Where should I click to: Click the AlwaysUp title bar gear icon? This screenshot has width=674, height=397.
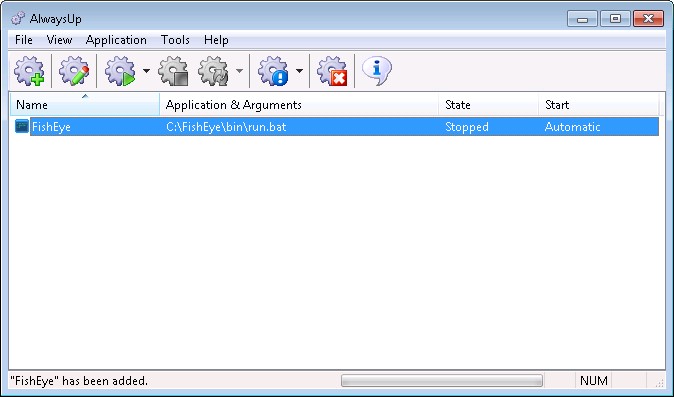pyautogui.click(x=18, y=18)
